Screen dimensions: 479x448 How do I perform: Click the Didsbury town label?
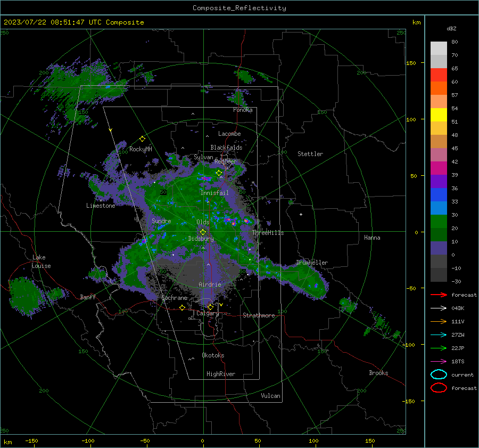pos(201,239)
